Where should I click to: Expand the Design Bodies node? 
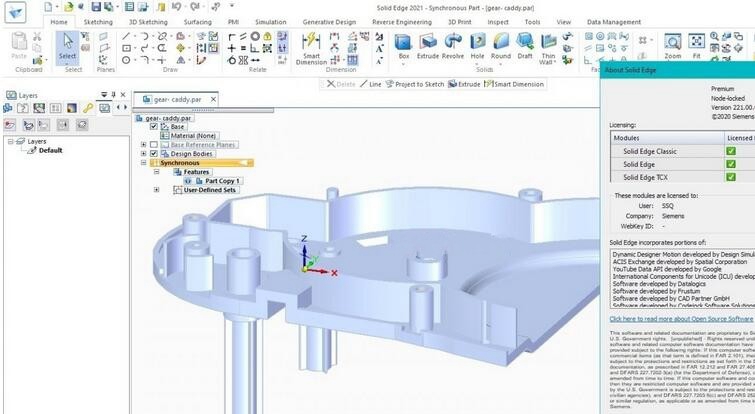pos(143,154)
